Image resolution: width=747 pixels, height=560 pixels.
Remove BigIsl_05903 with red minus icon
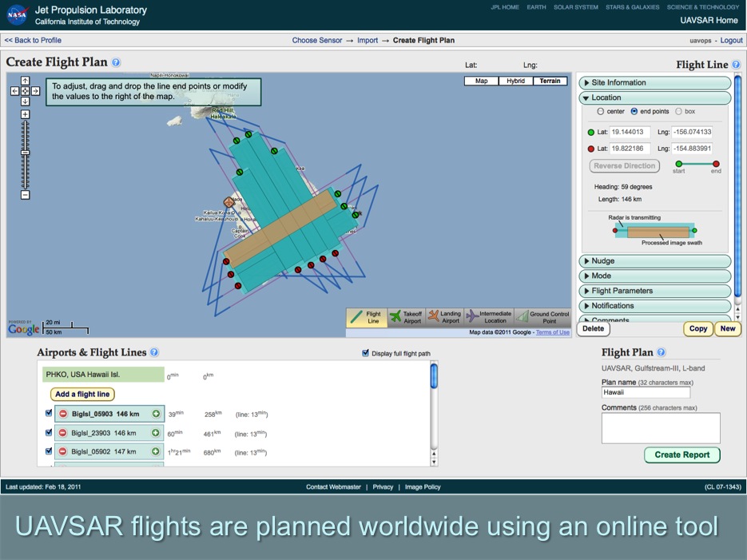(63, 414)
